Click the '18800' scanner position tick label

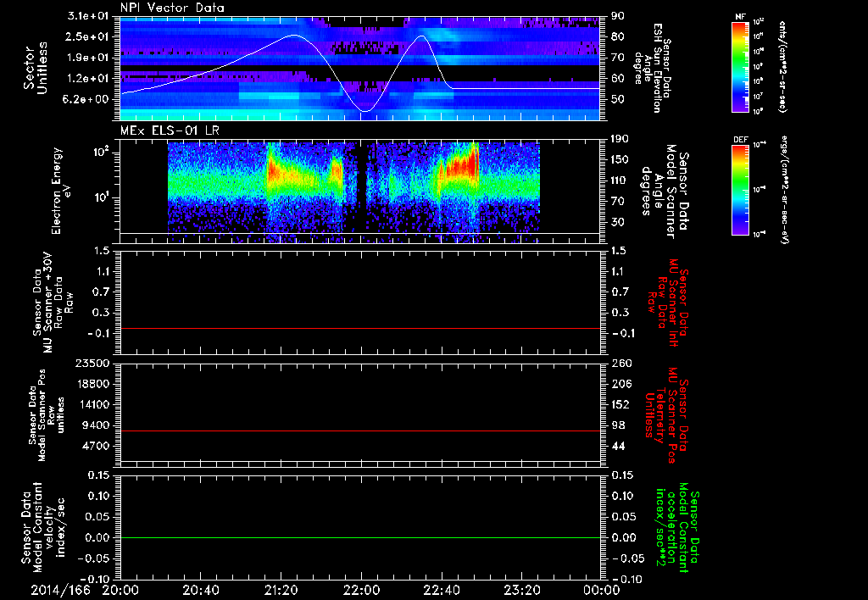[x=92, y=384]
